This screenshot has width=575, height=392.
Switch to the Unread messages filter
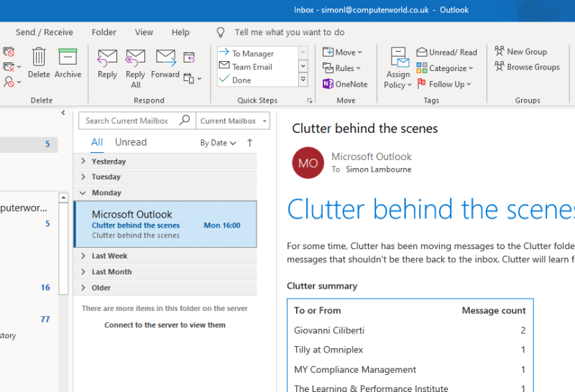pos(131,142)
